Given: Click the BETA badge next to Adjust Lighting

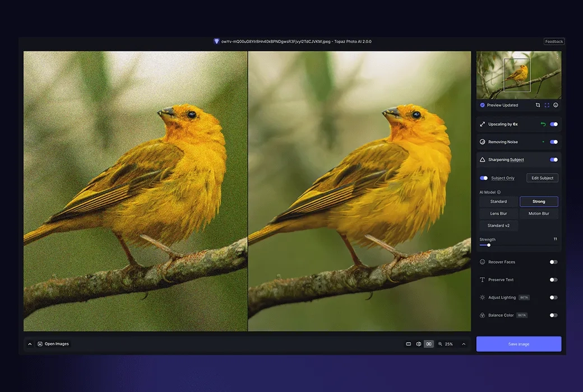Looking at the screenshot, I should (x=524, y=297).
